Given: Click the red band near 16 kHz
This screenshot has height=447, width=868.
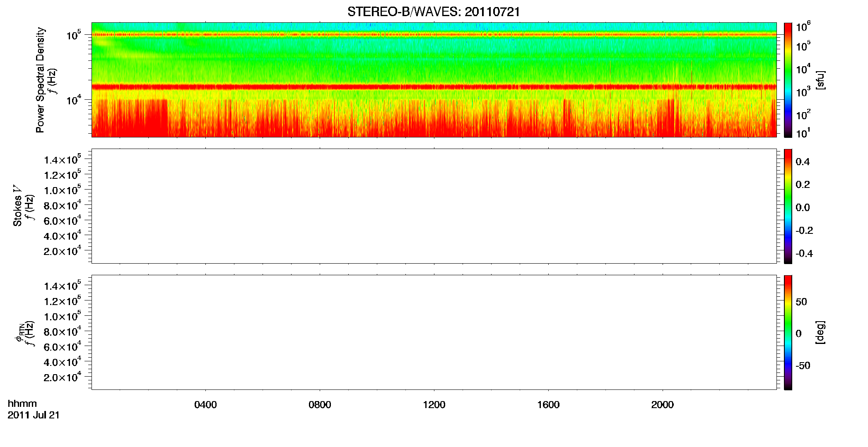Looking at the screenshot, I should (434, 87).
